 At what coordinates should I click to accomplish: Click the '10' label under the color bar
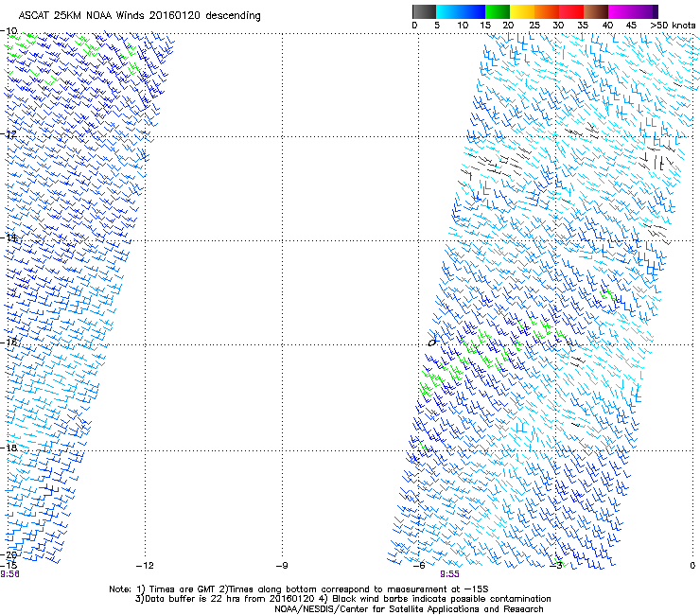(x=463, y=26)
